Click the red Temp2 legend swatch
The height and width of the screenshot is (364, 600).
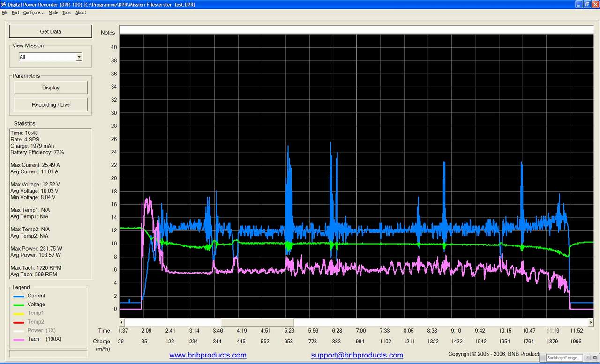(x=19, y=322)
